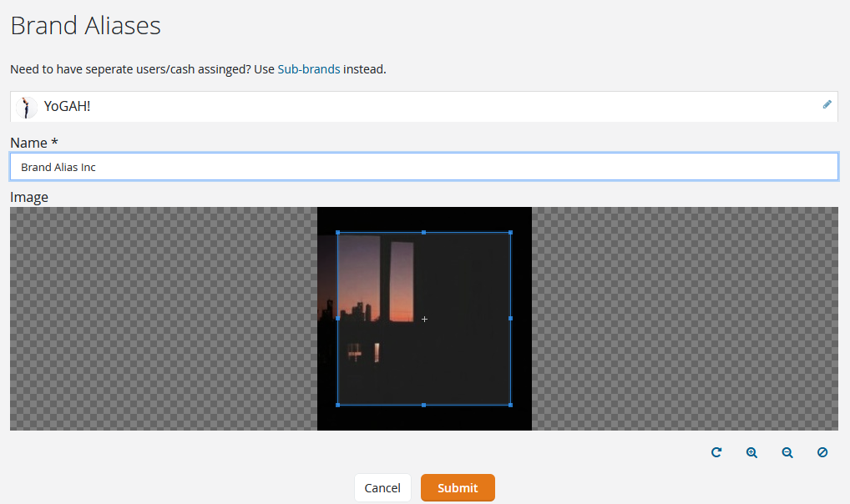Click the YoGAH! brand avatar

(26, 107)
